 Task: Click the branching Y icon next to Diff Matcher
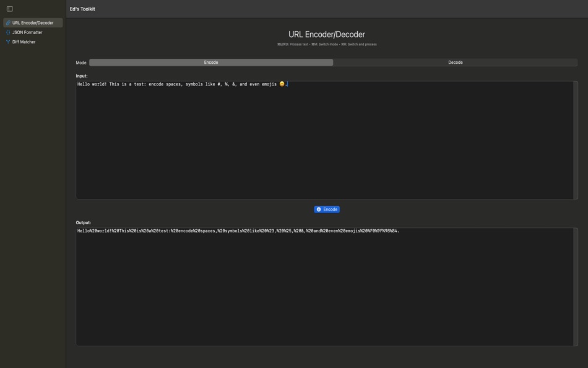click(x=7, y=42)
